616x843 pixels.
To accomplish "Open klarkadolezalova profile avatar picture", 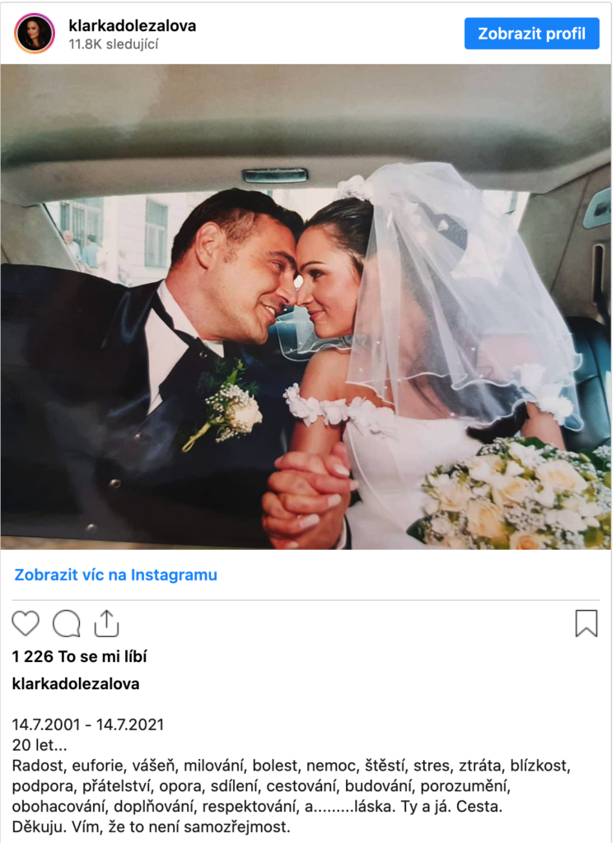I will [x=35, y=33].
